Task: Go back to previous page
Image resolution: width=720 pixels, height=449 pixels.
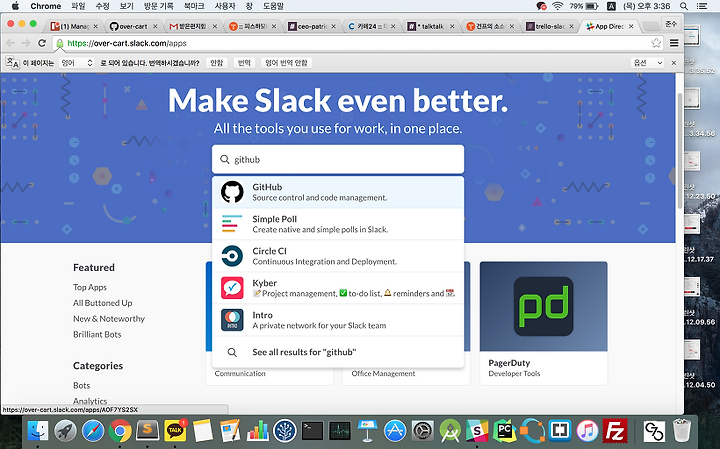Action: (x=11, y=43)
